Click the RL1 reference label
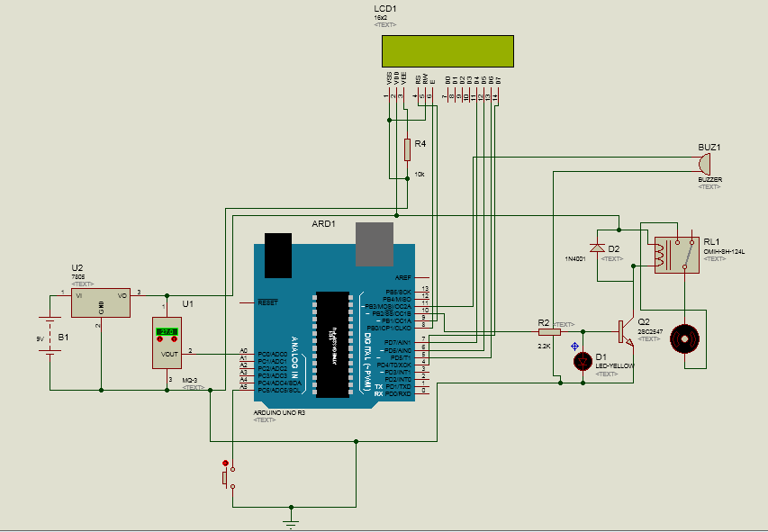 (711, 241)
